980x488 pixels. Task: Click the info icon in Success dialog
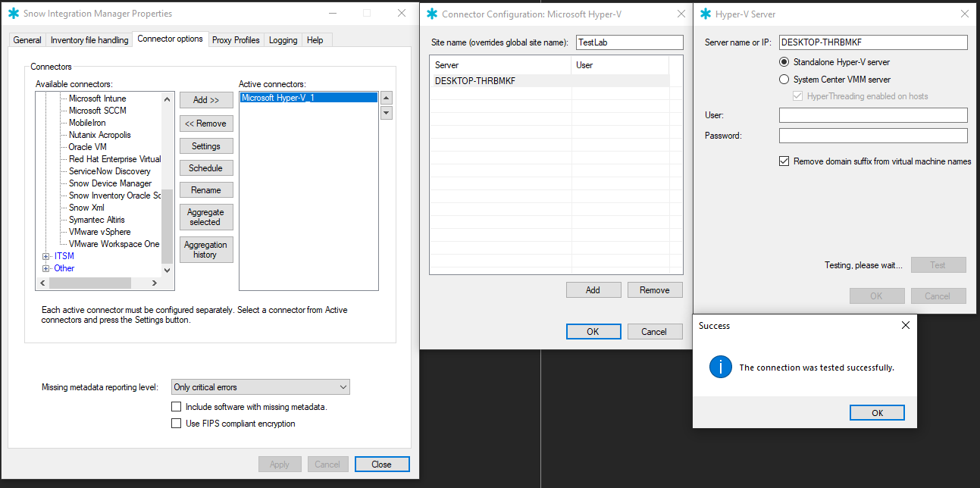click(720, 368)
